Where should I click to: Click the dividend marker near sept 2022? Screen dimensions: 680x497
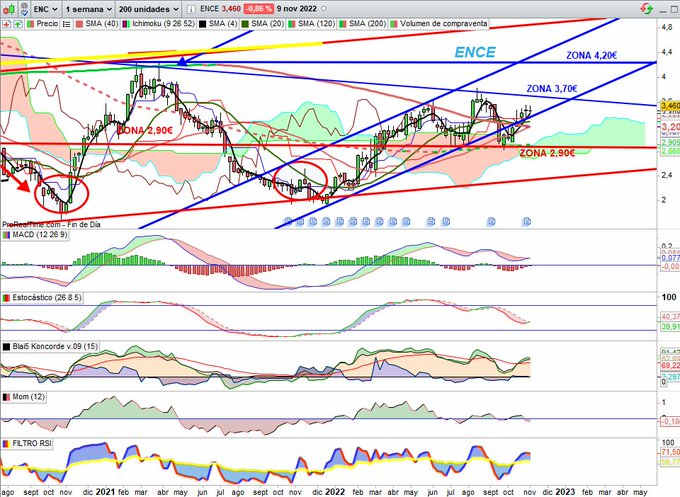(491, 222)
